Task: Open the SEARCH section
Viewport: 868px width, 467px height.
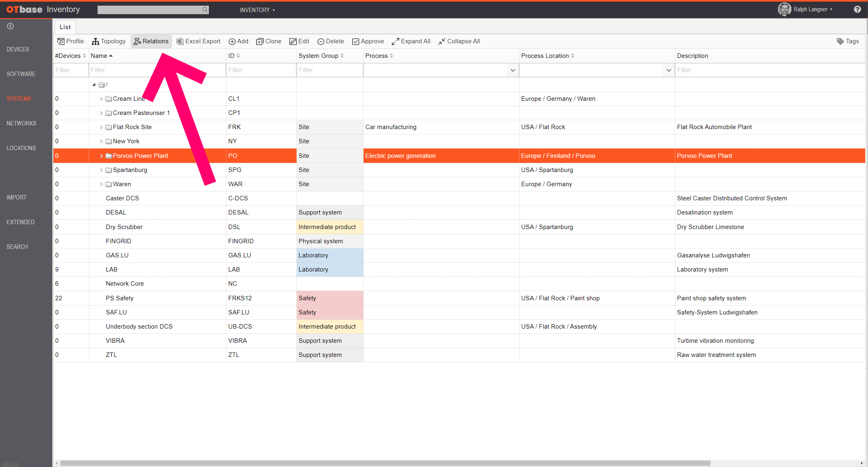Action: [17, 247]
